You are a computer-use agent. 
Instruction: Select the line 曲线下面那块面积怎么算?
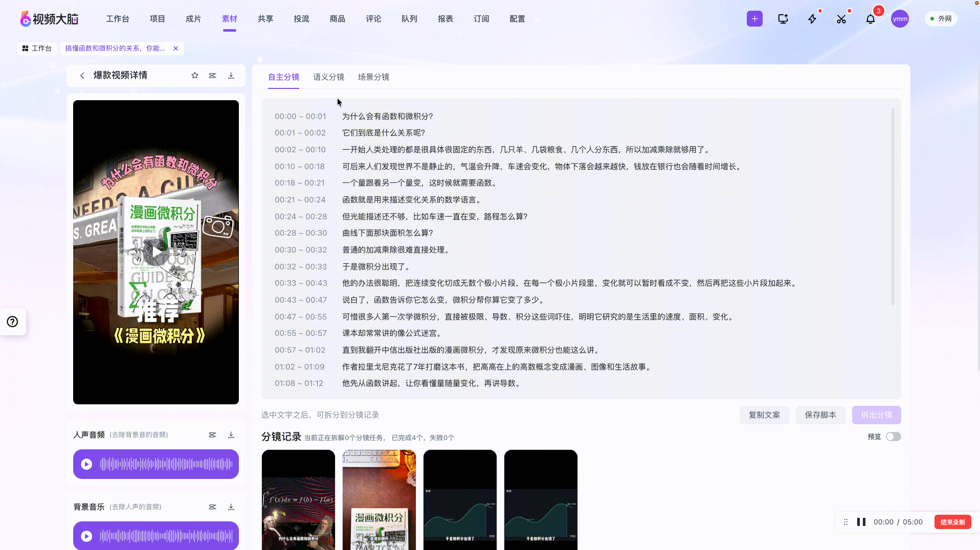pos(388,233)
